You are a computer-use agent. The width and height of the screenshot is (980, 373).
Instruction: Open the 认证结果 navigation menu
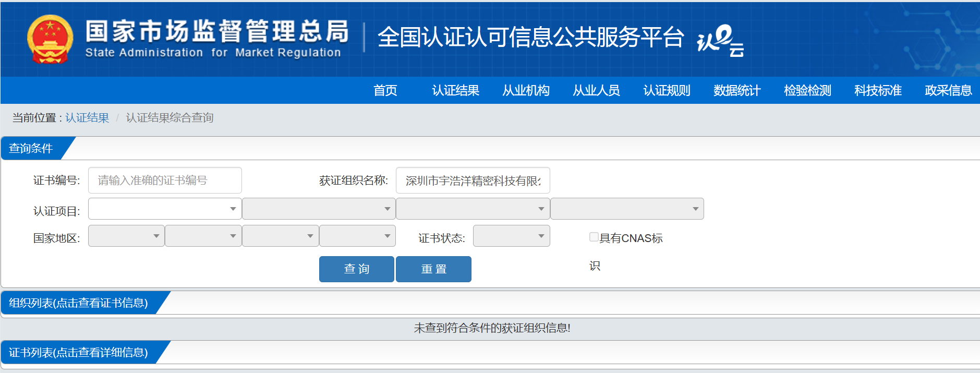coord(455,90)
